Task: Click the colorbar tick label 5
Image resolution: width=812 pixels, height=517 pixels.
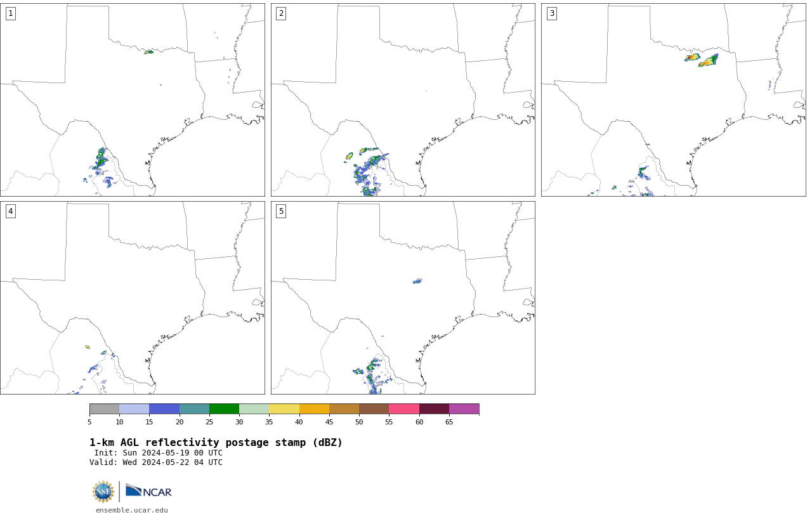Action: (89, 422)
